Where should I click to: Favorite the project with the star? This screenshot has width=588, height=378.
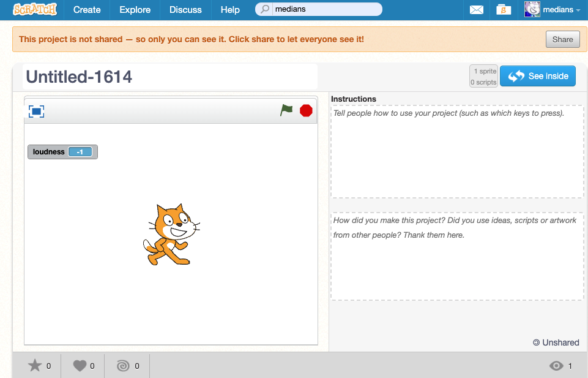35,366
